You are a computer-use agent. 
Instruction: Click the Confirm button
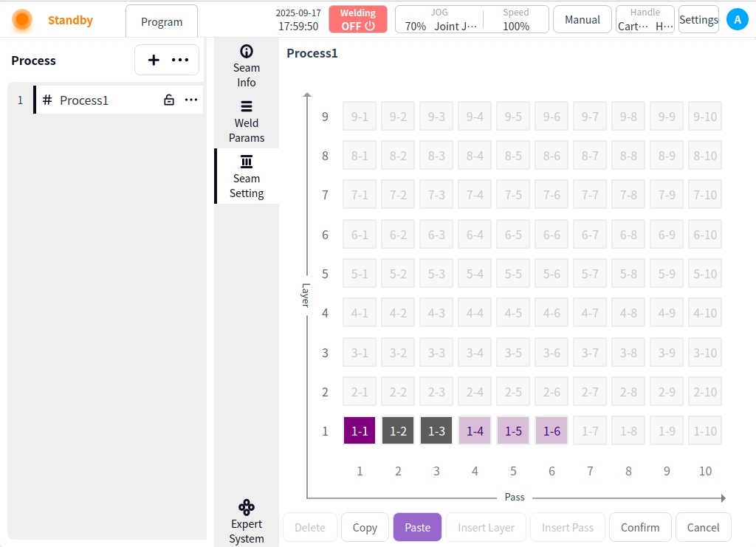640,527
